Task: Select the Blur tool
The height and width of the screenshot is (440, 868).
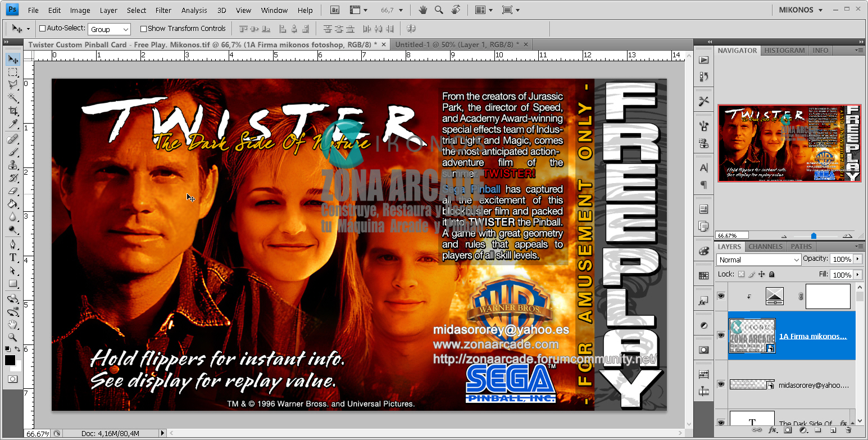Action: [x=13, y=217]
